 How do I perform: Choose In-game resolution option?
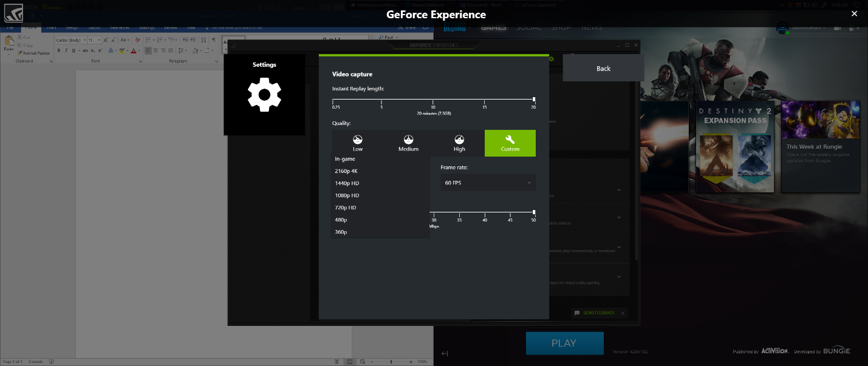pyautogui.click(x=380, y=159)
